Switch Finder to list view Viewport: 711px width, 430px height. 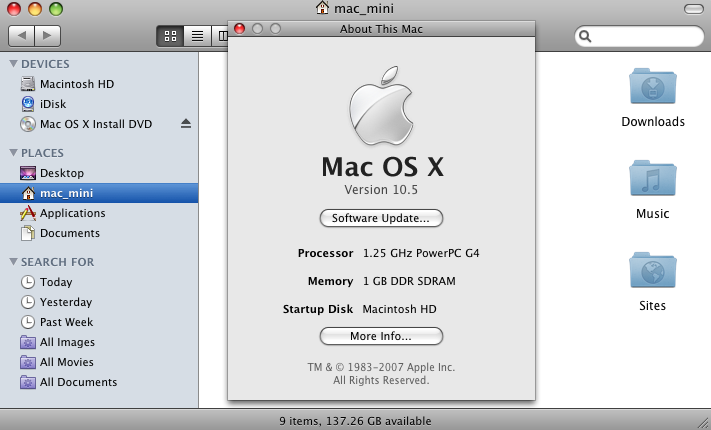pyautogui.click(x=197, y=36)
